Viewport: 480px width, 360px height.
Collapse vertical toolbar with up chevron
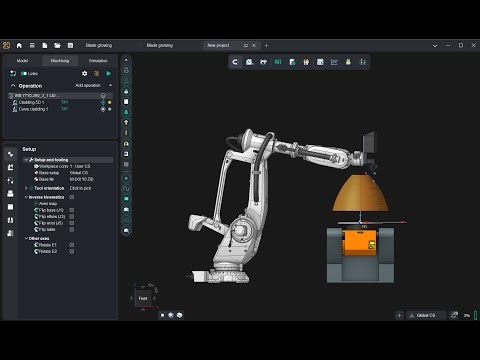[x=126, y=60]
